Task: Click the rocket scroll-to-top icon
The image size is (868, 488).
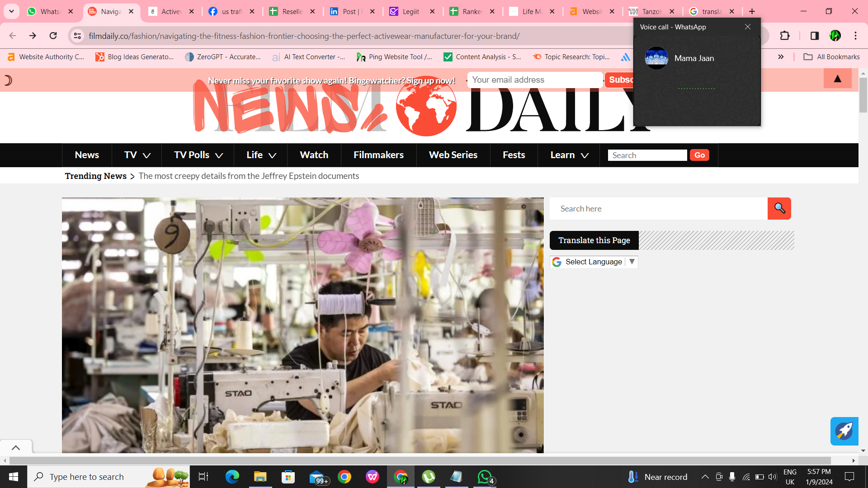Action: 844,431
